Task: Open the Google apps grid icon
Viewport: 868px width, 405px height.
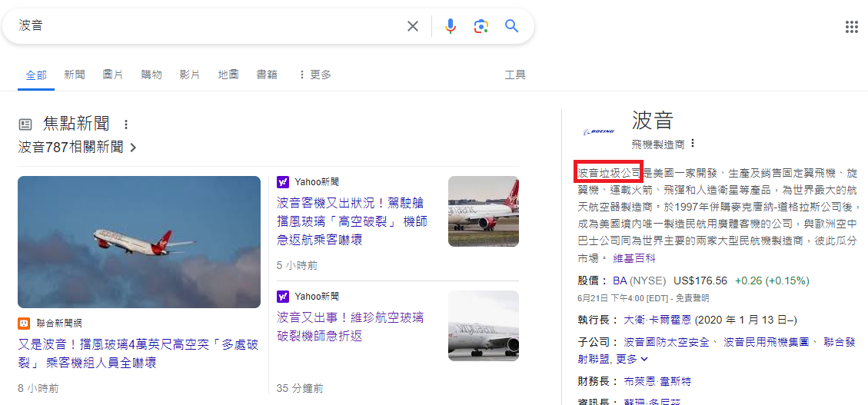Action: 851,27
